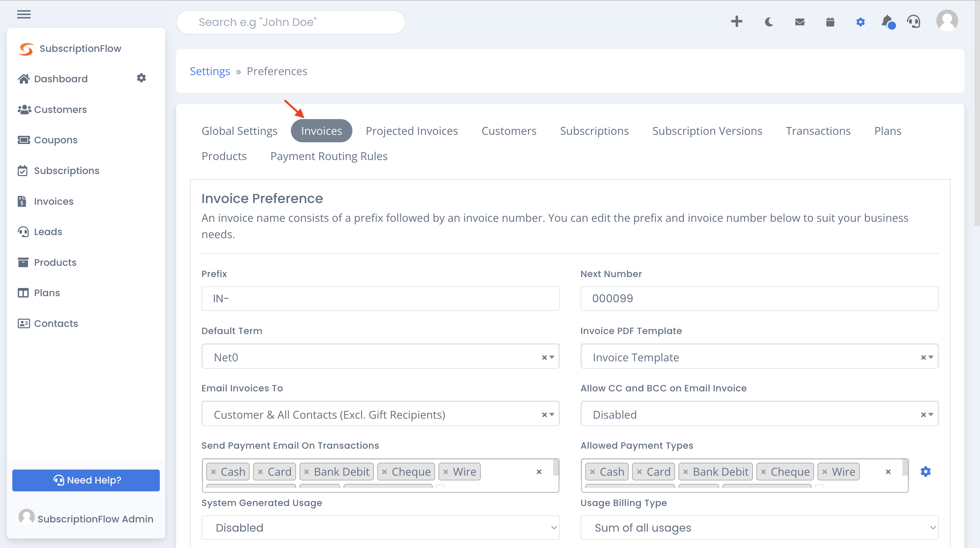The image size is (980, 548).
Task: Click the Subscriptions calendar-check icon
Action: [x=23, y=170]
